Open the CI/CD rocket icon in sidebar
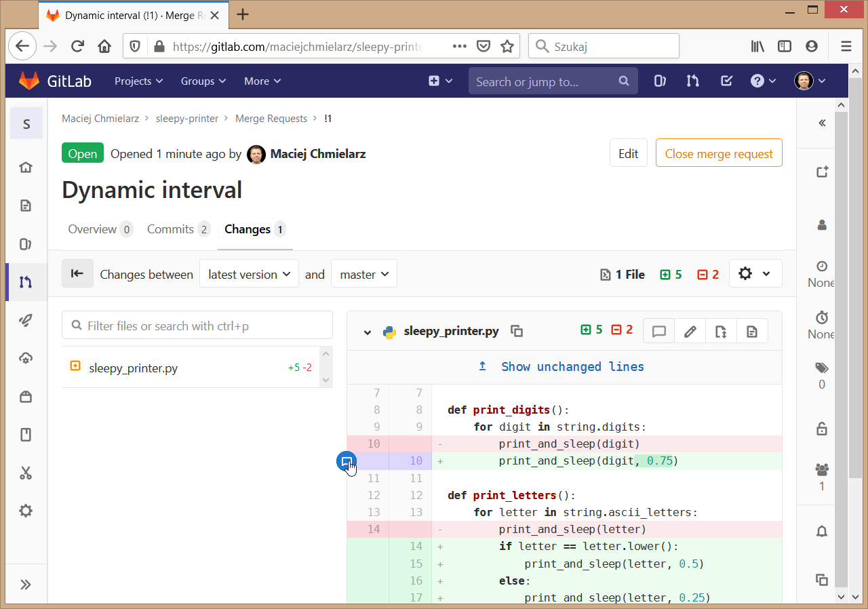 [x=26, y=321]
